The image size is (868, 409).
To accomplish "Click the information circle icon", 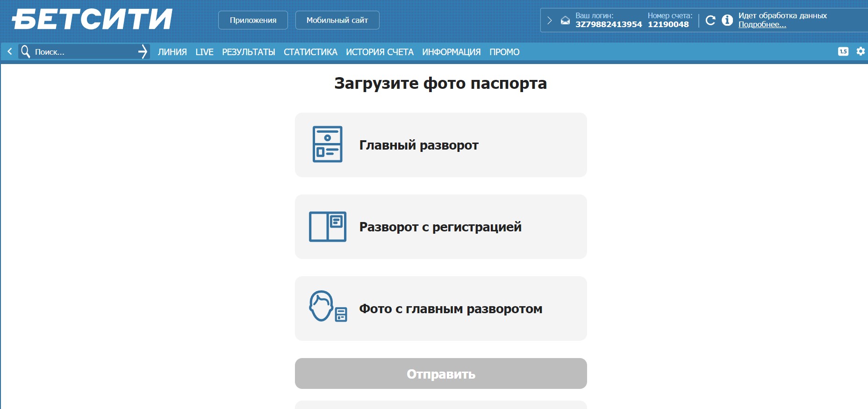I will pyautogui.click(x=727, y=20).
